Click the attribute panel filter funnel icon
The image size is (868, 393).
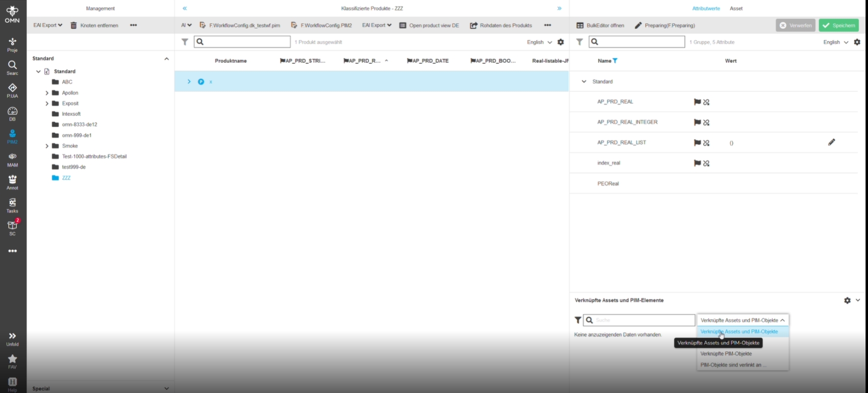tap(579, 42)
